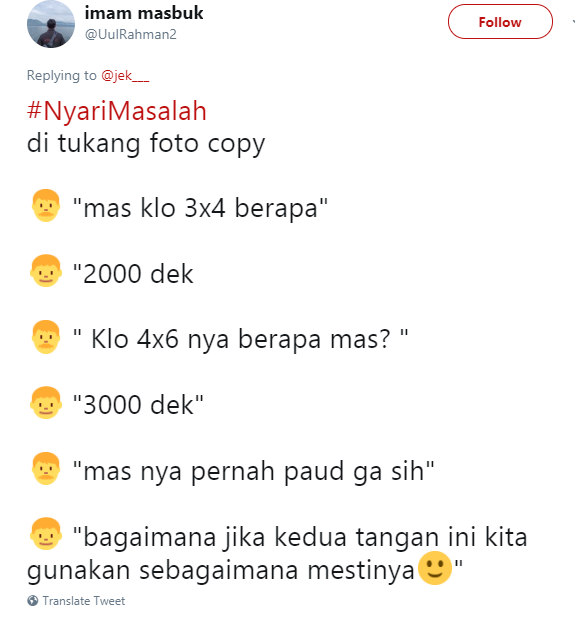Image resolution: width=575 pixels, height=625 pixels.
Task: Click the "di tukang foto copy" line
Action: click(x=146, y=143)
